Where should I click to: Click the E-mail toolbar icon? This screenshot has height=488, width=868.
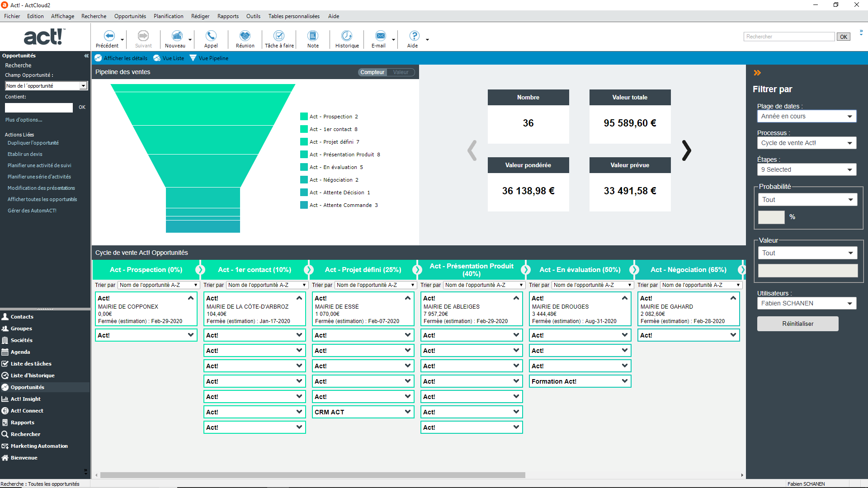point(381,36)
